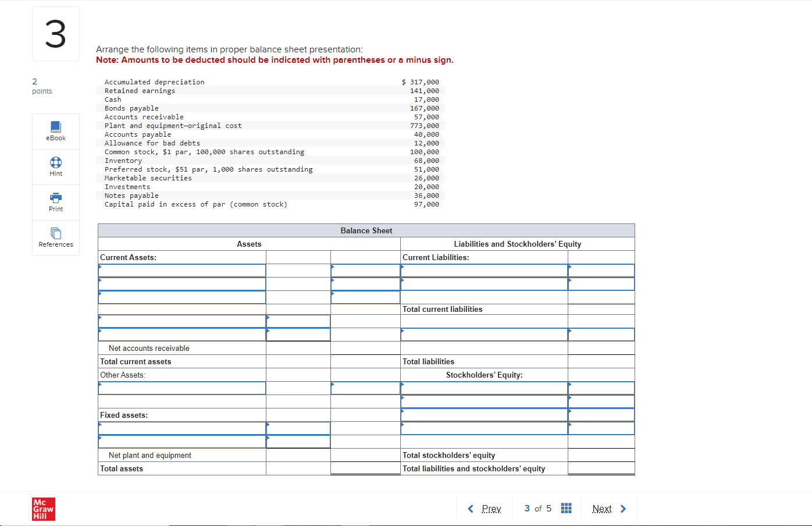Open the second account dropdown under Current Liabilities
Screen dimensions: 812x526
click(484, 284)
